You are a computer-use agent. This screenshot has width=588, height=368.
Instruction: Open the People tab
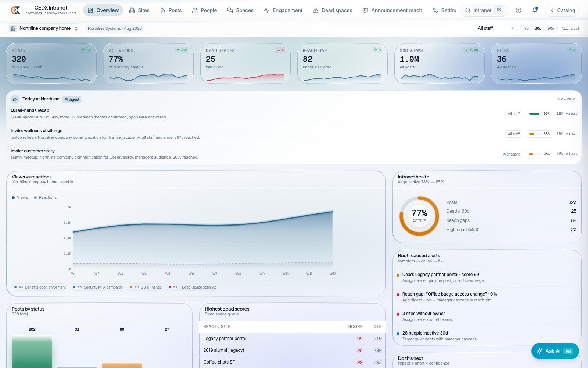(204, 10)
